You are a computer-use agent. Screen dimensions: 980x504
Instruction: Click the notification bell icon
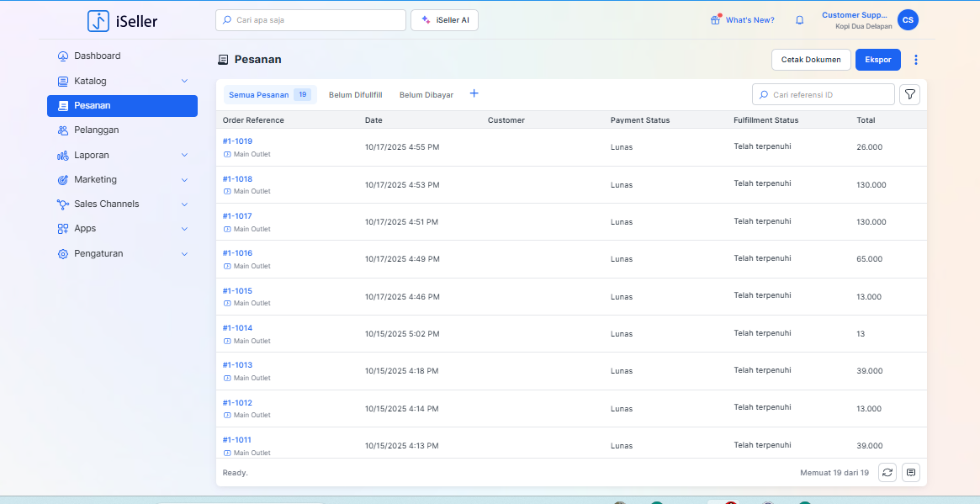point(799,20)
